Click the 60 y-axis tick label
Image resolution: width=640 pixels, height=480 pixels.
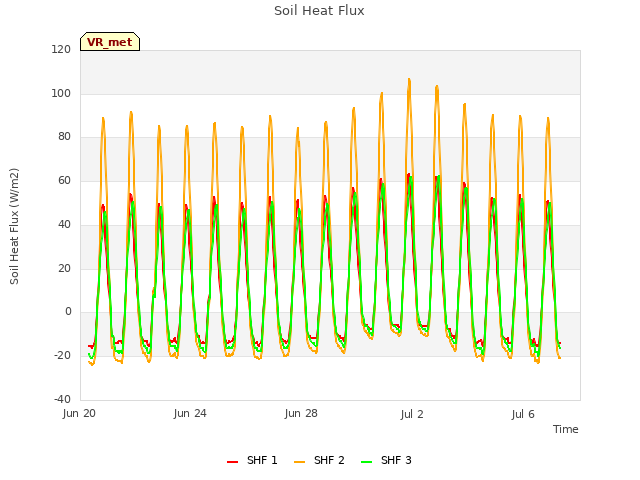pos(64,180)
